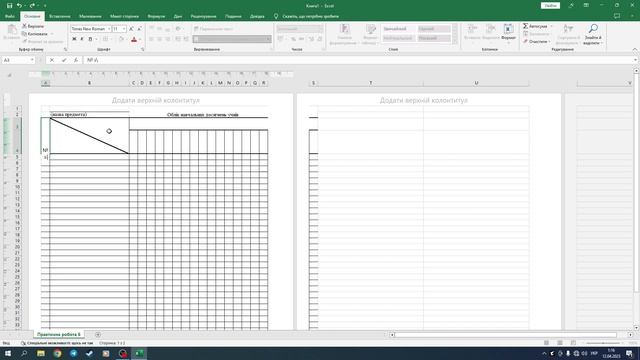The height and width of the screenshot is (360, 640).
Task: Open the Comments icon at ribbon top right
Action: click(x=617, y=16)
